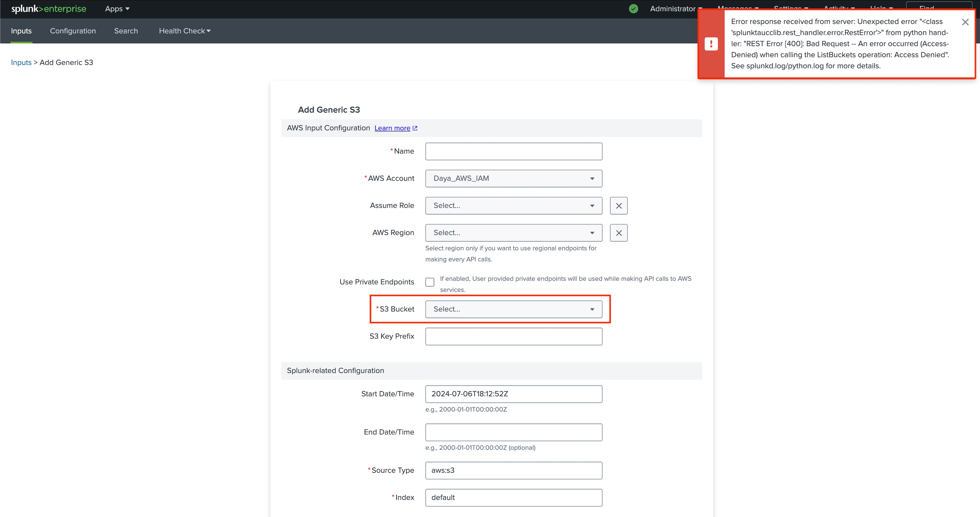
Task: Click the Source Type field with aws:s3
Action: click(513, 471)
